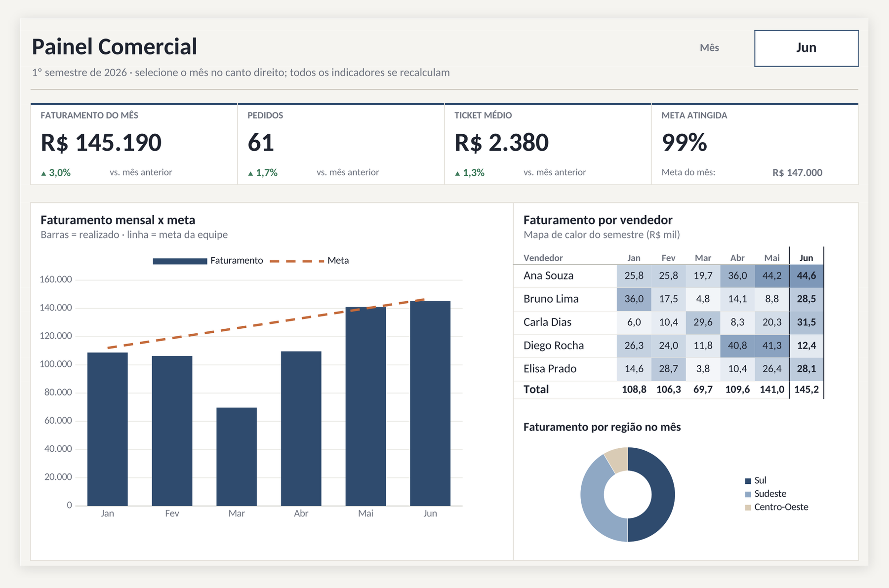Image resolution: width=889 pixels, height=588 pixels.
Task: Click the green 3,0% increase indicator
Action: (x=56, y=173)
